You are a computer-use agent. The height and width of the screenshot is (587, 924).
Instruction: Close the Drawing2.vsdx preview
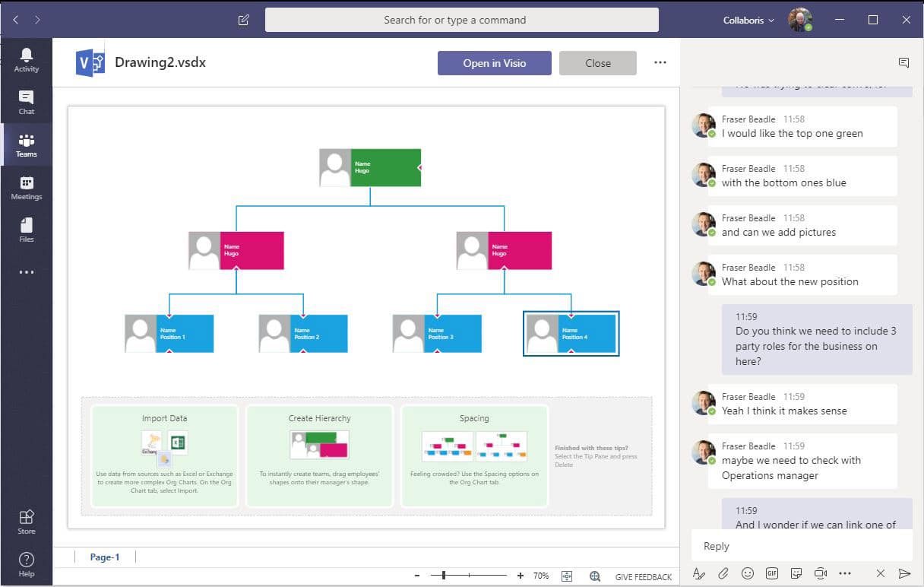click(598, 63)
